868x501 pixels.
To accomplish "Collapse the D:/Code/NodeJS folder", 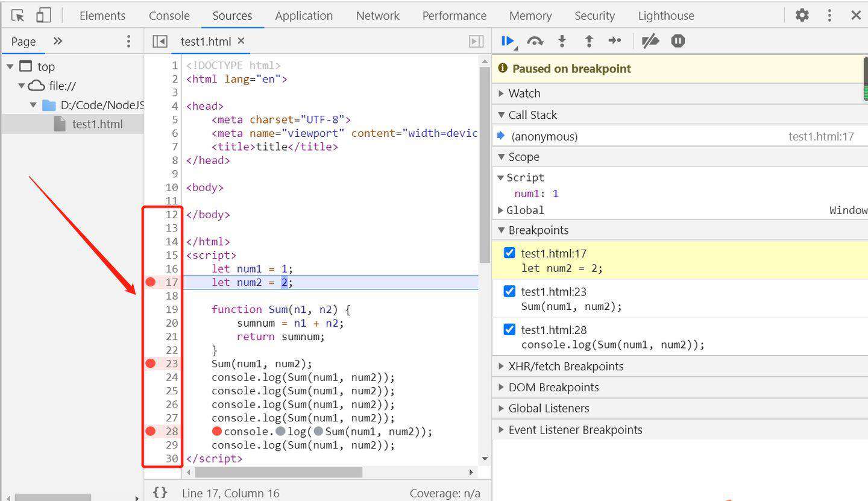I will [33, 105].
